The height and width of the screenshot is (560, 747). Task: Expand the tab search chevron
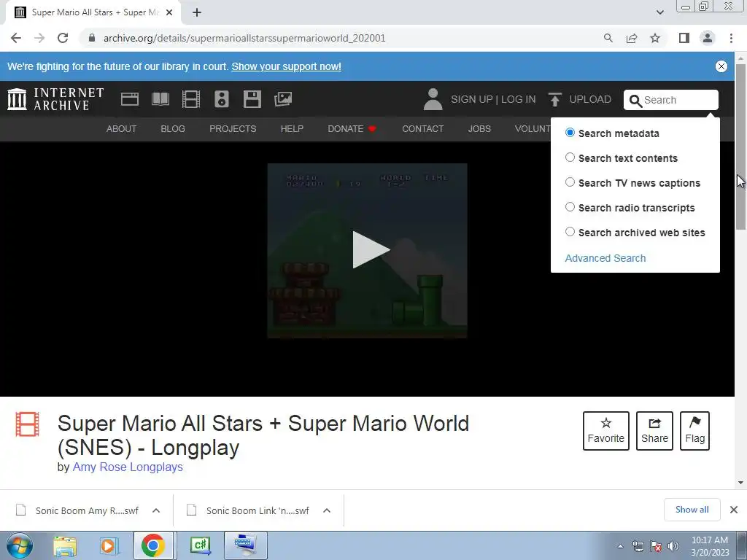659,12
